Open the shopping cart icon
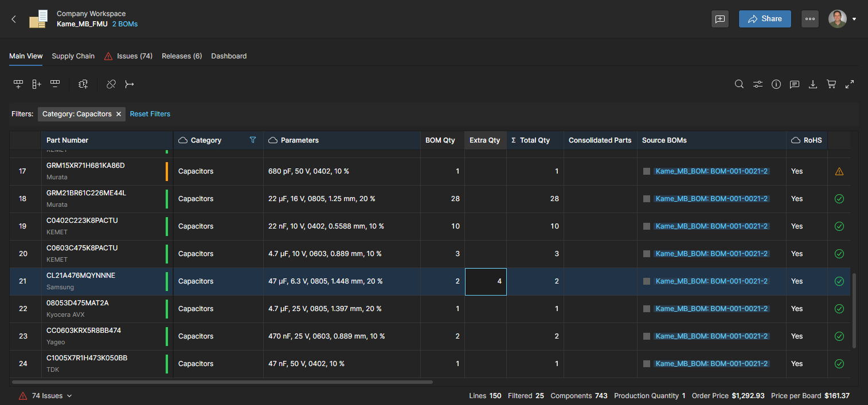 tap(831, 84)
